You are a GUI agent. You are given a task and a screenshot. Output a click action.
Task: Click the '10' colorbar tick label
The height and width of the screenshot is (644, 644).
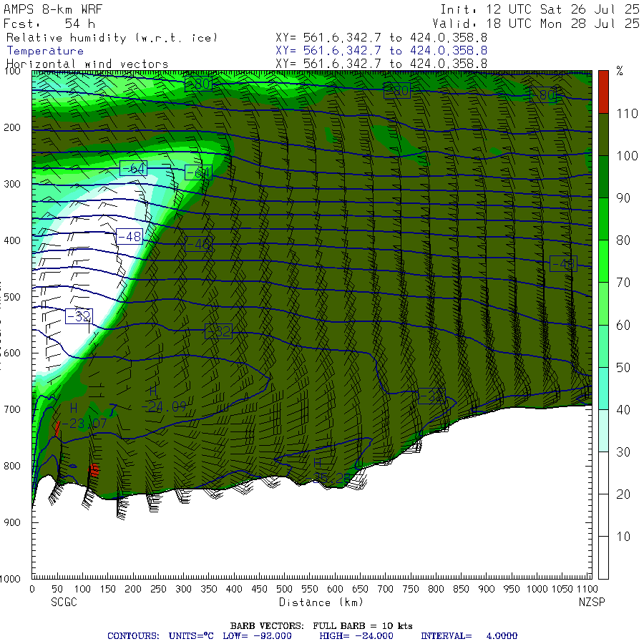(x=623, y=537)
